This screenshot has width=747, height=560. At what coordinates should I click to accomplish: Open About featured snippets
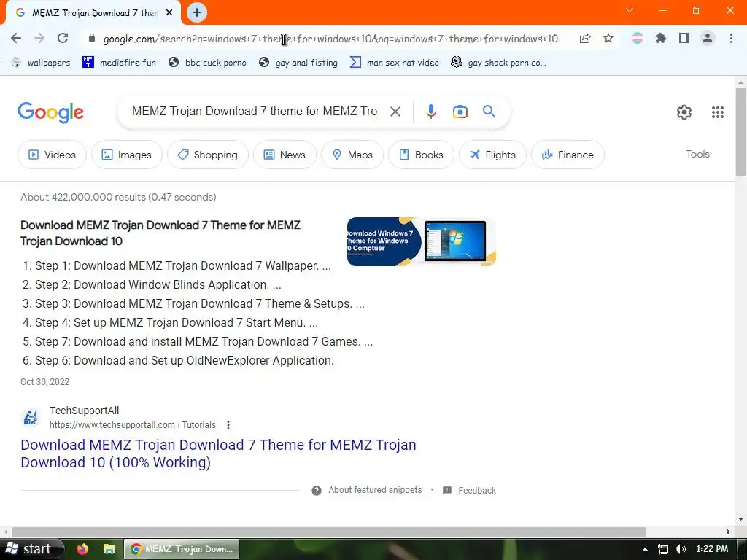[375, 490]
